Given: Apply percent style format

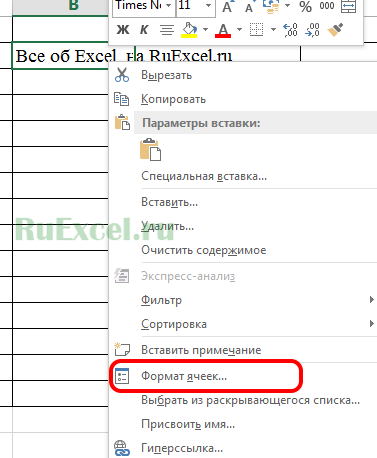Looking at the screenshot, I should (x=306, y=6).
